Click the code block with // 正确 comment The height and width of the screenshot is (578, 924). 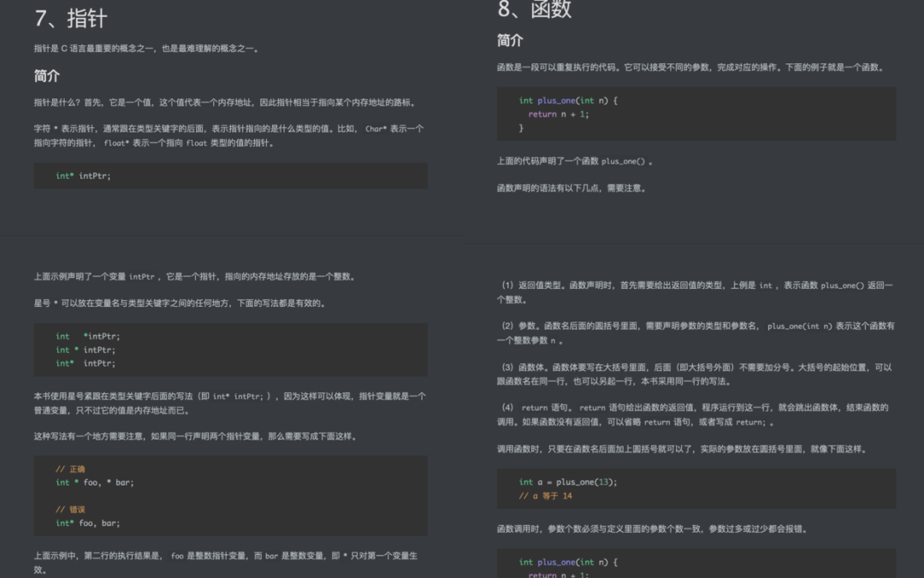231,496
